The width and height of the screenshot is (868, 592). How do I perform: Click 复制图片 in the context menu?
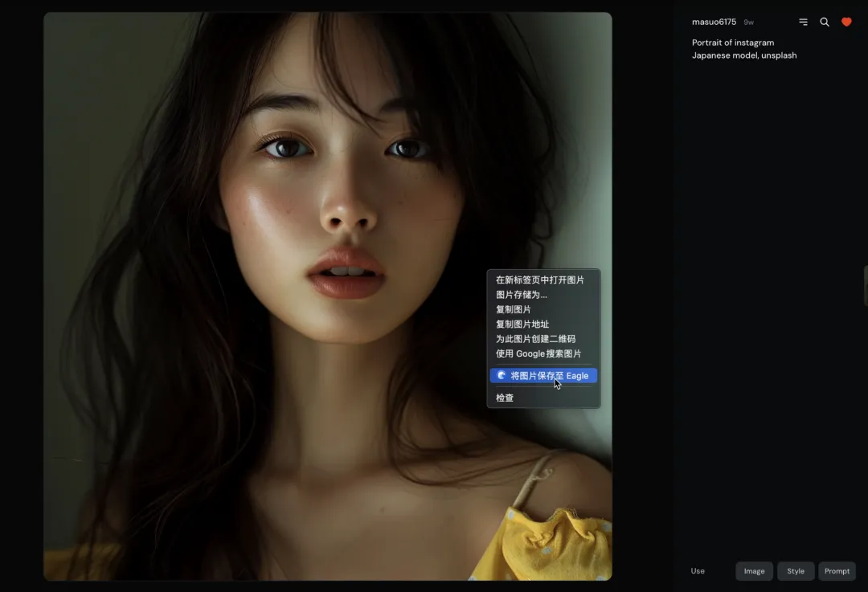(x=513, y=309)
